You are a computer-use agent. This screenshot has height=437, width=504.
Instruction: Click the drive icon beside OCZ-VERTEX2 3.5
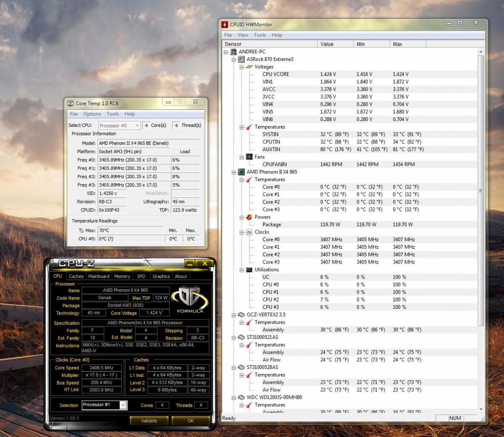(241, 315)
